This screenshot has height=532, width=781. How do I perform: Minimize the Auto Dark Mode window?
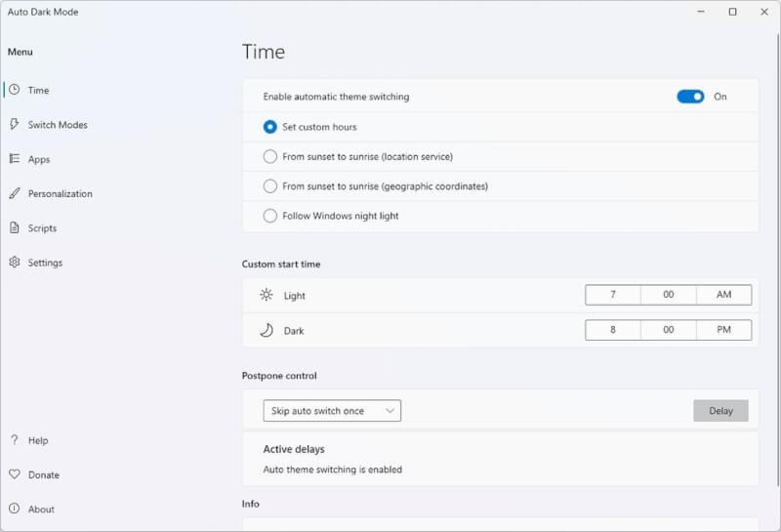[701, 12]
